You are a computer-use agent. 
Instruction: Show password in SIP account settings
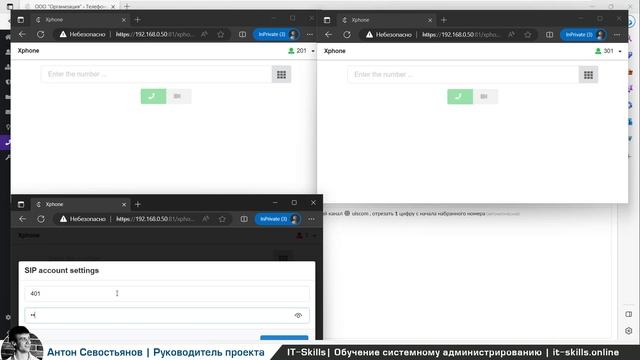(x=298, y=316)
